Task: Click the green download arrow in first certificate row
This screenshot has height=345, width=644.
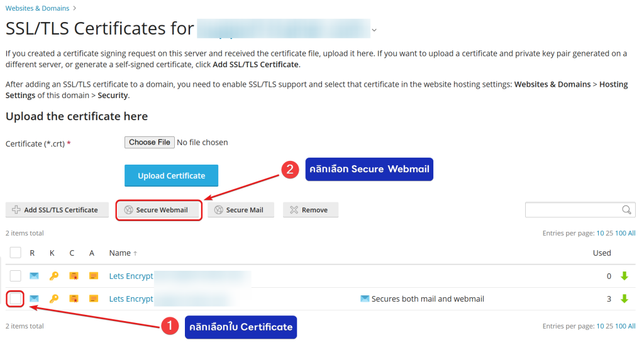Action: pyautogui.click(x=624, y=276)
